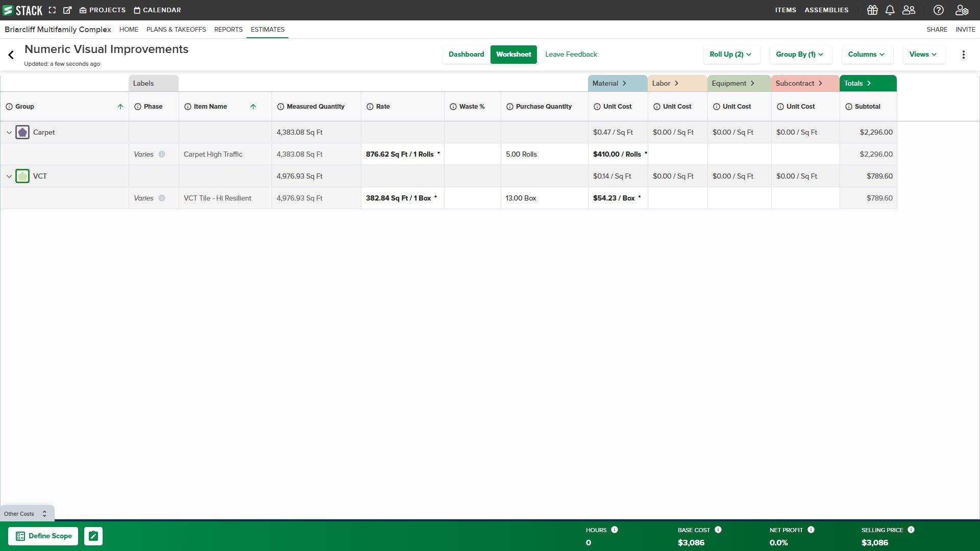Image resolution: width=980 pixels, height=551 pixels.
Task: Click the Define Scope button
Action: 43,536
